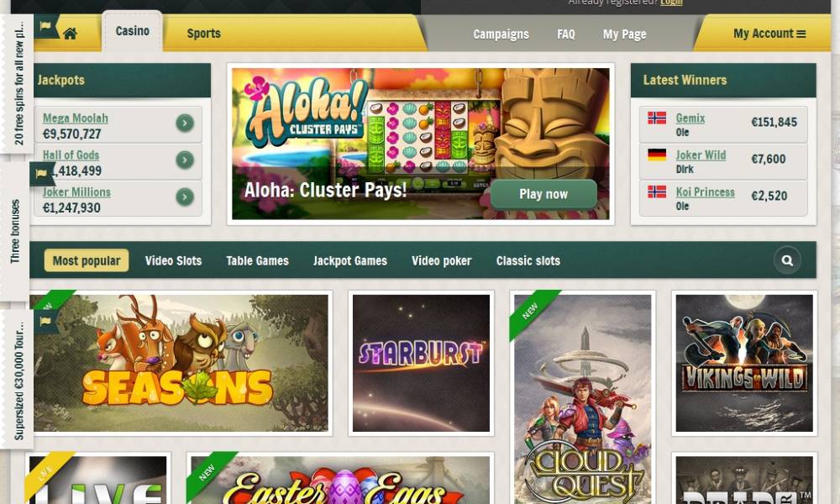Click the Hall of Gods arrow icon
Screen dimensions: 840x504
pos(185,160)
